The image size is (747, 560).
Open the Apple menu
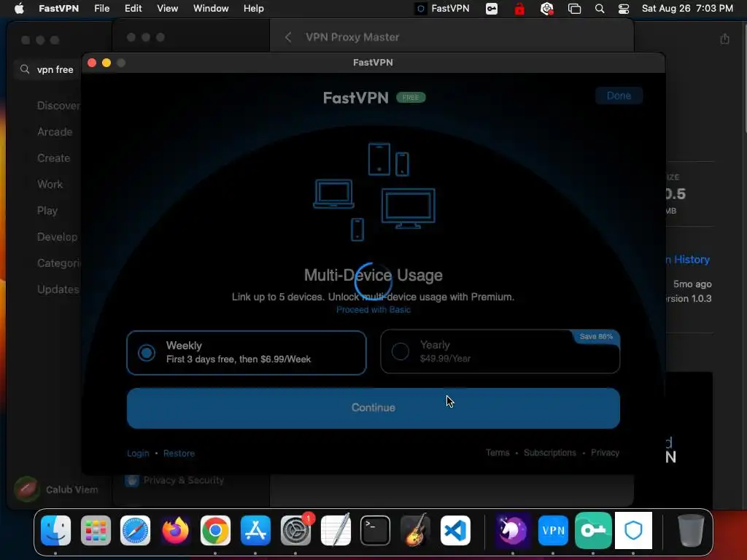coord(19,9)
